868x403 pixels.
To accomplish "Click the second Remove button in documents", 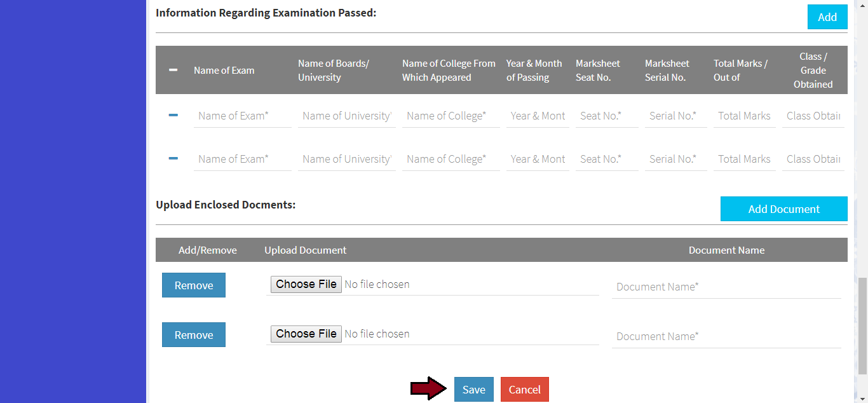I will 194,335.
